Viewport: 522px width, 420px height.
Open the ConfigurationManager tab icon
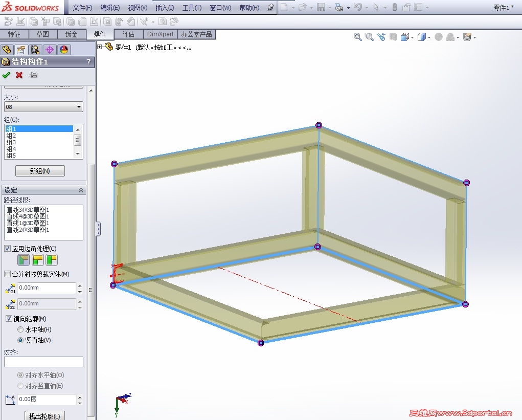pyautogui.click(x=35, y=50)
